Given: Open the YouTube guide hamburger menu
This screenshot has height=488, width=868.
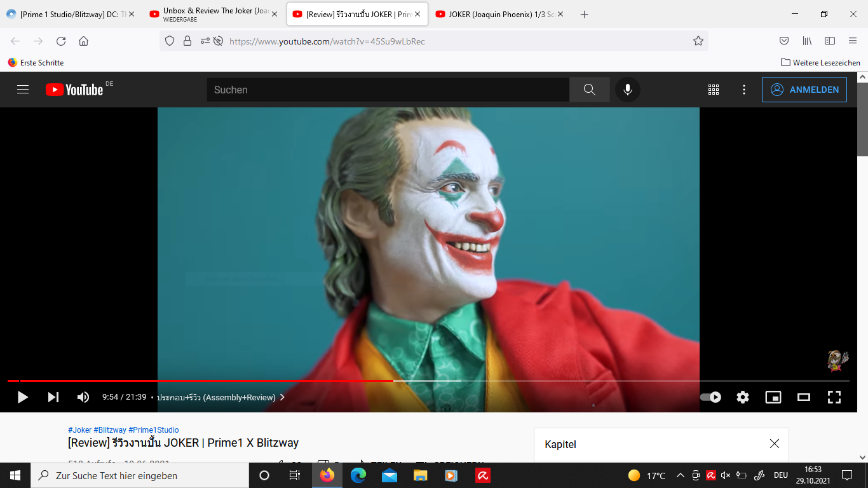Looking at the screenshot, I should pyautogui.click(x=23, y=90).
